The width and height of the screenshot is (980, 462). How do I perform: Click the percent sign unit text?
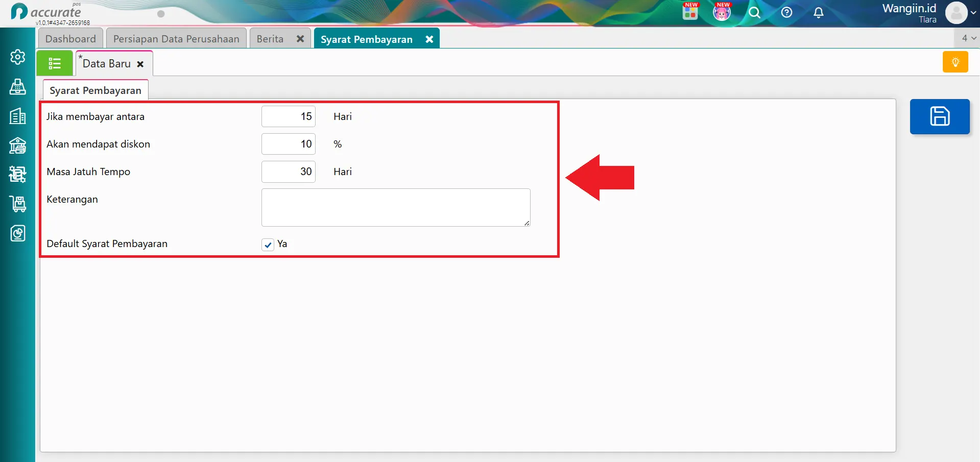click(x=338, y=144)
